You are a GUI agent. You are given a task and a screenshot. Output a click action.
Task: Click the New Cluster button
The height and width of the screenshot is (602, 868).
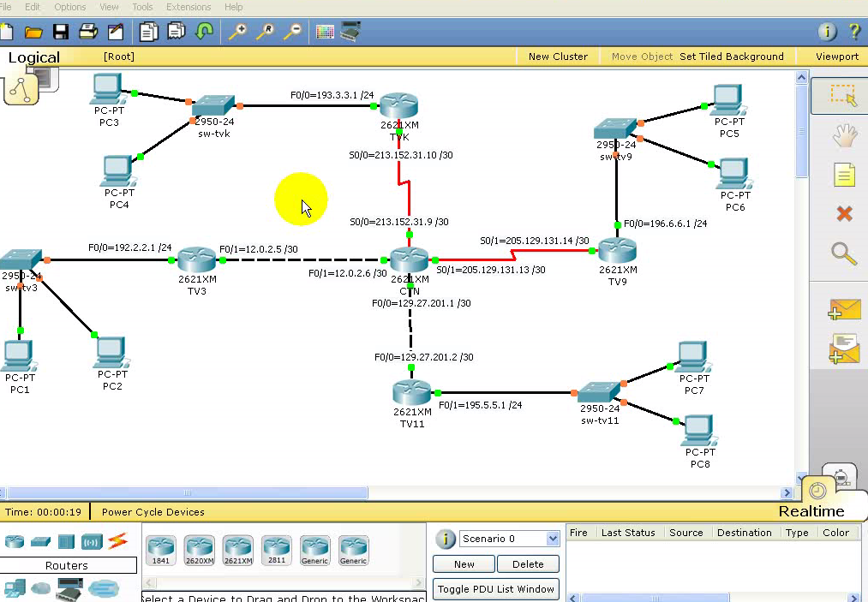point(557,57)
